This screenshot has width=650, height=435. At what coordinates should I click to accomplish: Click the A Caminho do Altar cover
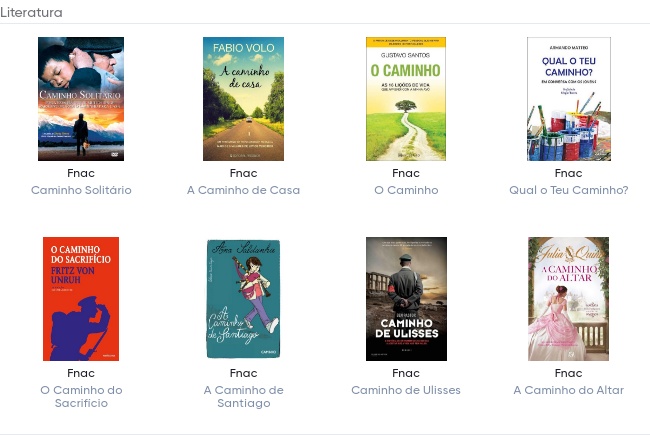(x=568, y=299)
